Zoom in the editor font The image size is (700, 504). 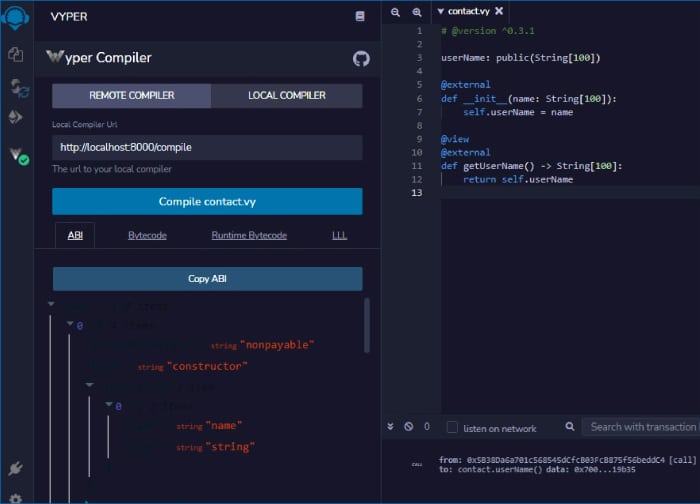click(x=417, y=12)
